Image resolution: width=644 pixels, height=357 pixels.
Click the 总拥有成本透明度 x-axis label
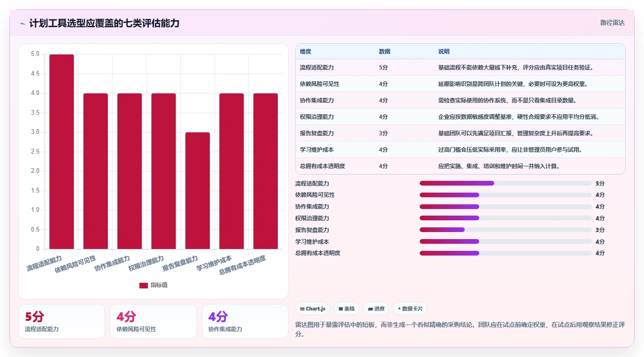243,265
